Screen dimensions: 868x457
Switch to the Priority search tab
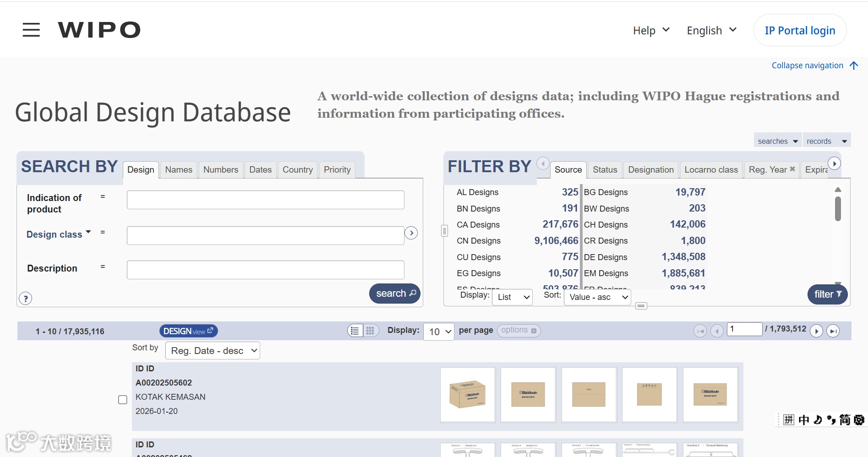coord(337,170)
